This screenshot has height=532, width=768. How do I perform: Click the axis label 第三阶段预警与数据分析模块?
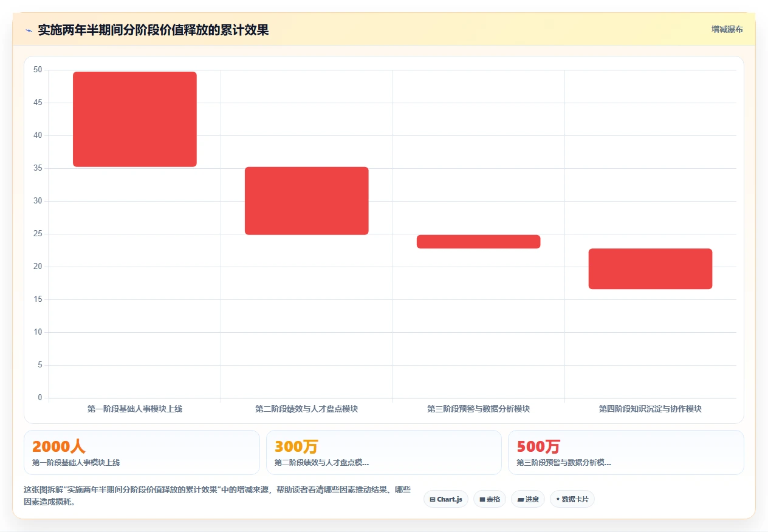(479, 409)
